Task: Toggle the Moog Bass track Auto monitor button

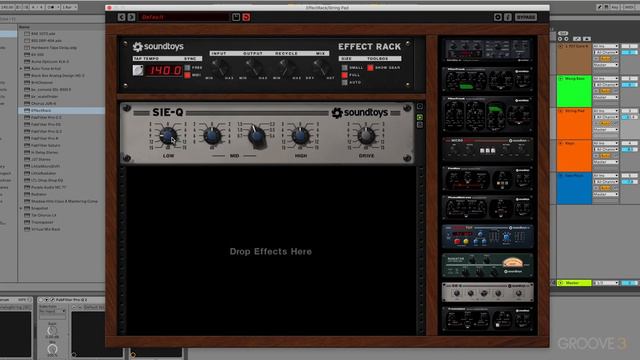Action: 605,91
